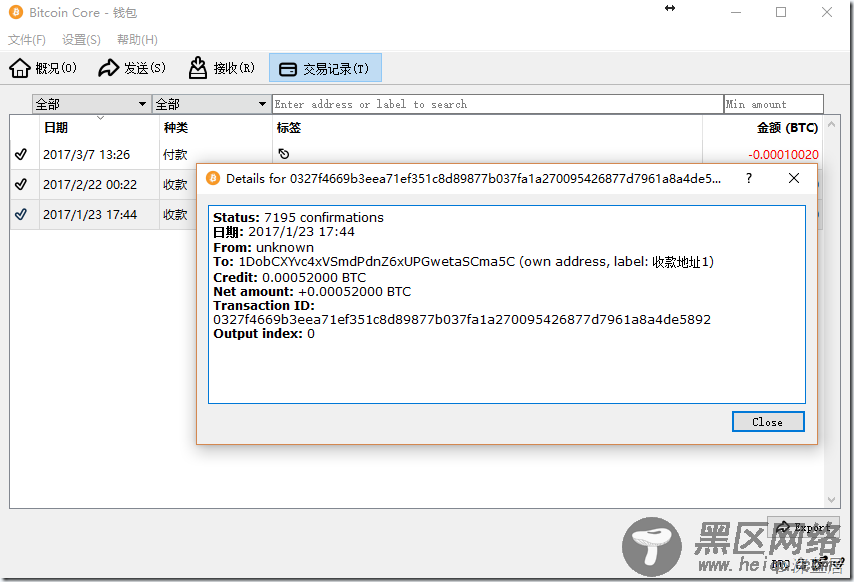Viewport: 854px width, 582px height.
Task: Open the 文件(F) menu
Action: (x=27, y=40)
